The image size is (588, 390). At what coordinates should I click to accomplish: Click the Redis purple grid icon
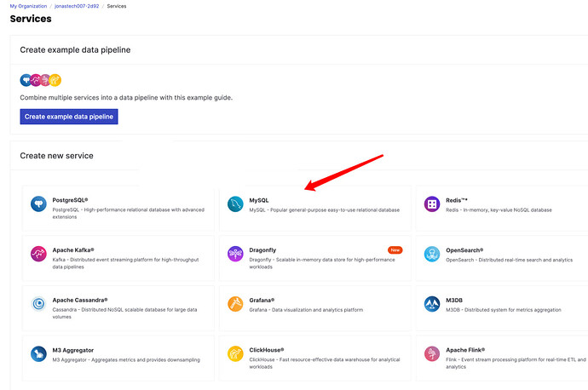[x=431, y=204]
